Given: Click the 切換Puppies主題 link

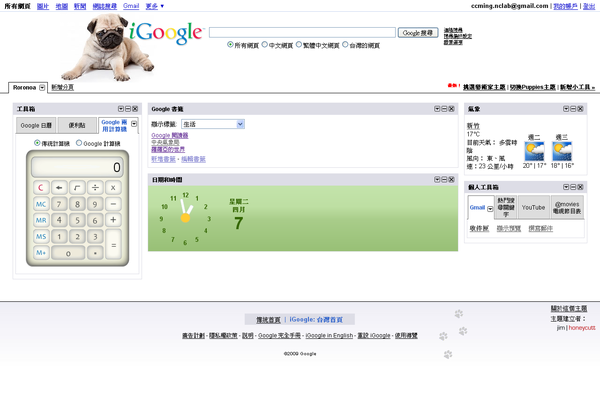Looking at the screenshot, I should (x=532, y=87).
